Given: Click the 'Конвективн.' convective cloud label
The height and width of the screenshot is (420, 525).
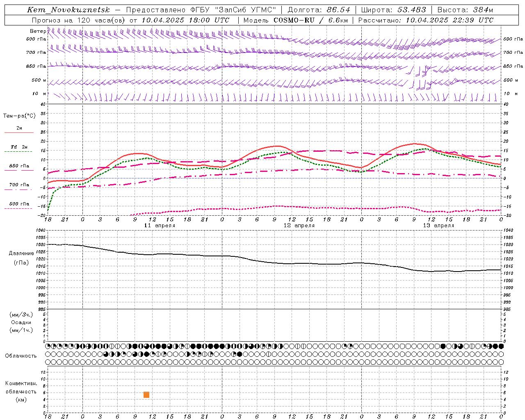Looking at the screenshot, I should (21, 383).
